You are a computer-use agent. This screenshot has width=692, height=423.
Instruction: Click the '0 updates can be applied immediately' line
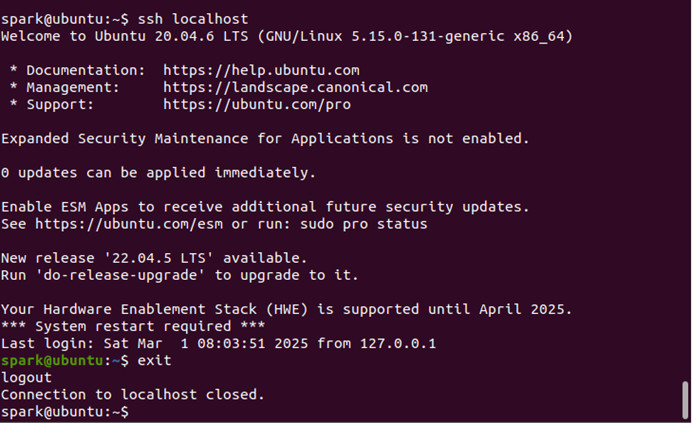coord(158,173)
